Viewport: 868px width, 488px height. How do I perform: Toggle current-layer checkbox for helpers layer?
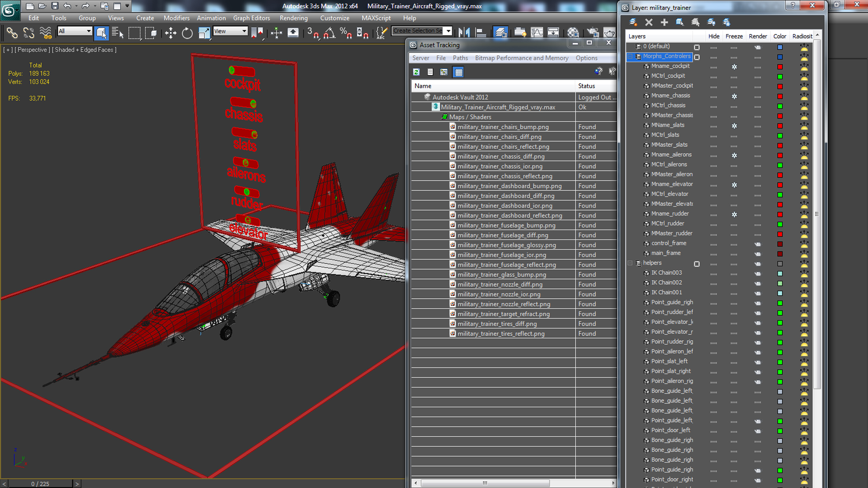[x=697, y=264]
